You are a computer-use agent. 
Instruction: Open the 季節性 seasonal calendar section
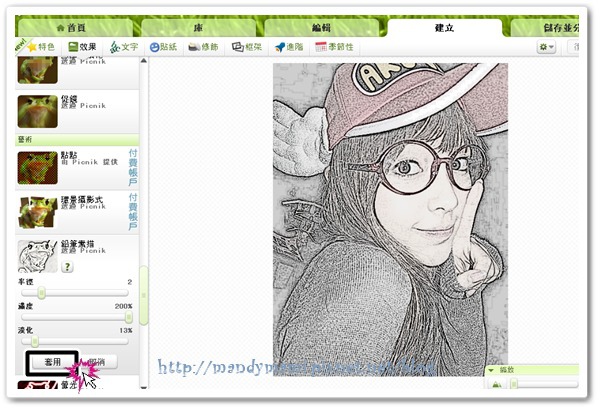point(334,47)
